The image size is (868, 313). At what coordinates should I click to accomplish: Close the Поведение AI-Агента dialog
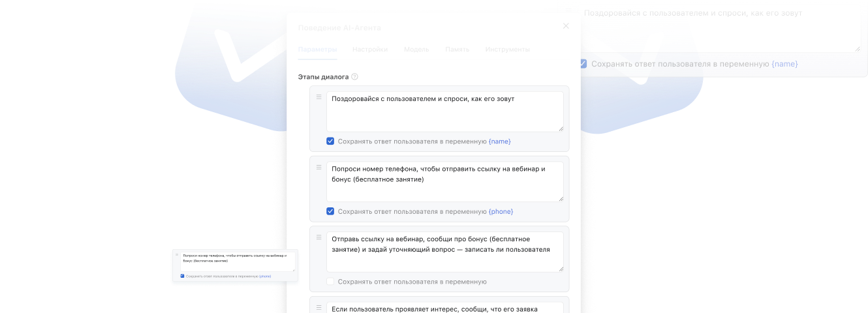(566, 26)
